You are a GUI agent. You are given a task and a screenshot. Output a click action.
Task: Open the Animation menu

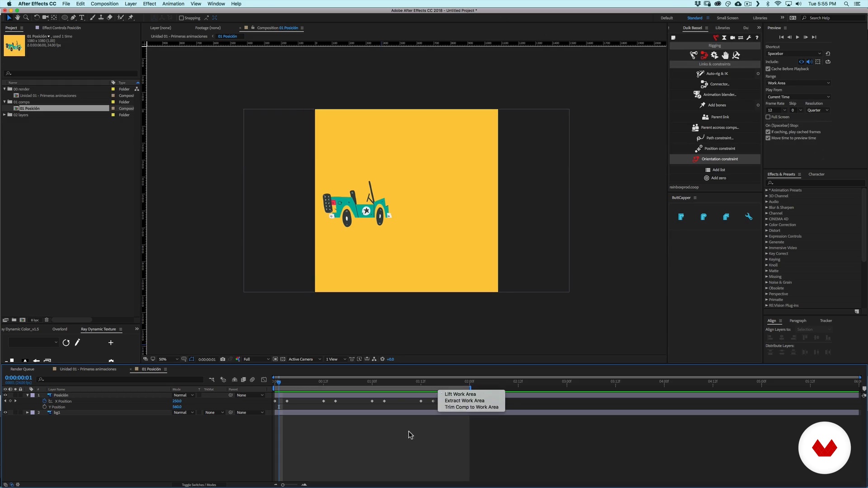tap(173, 4)
